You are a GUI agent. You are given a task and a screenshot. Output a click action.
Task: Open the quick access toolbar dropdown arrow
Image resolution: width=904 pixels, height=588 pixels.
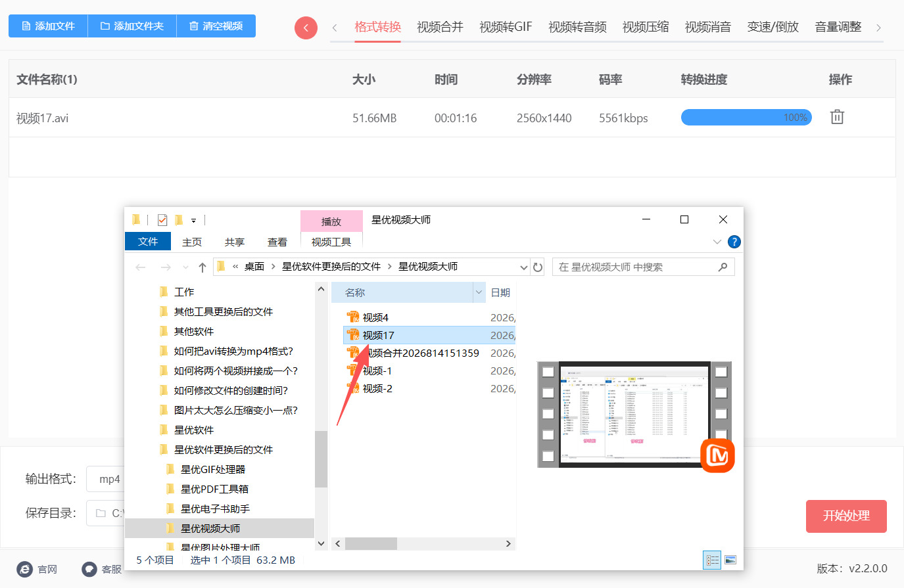tap(193, 221)
